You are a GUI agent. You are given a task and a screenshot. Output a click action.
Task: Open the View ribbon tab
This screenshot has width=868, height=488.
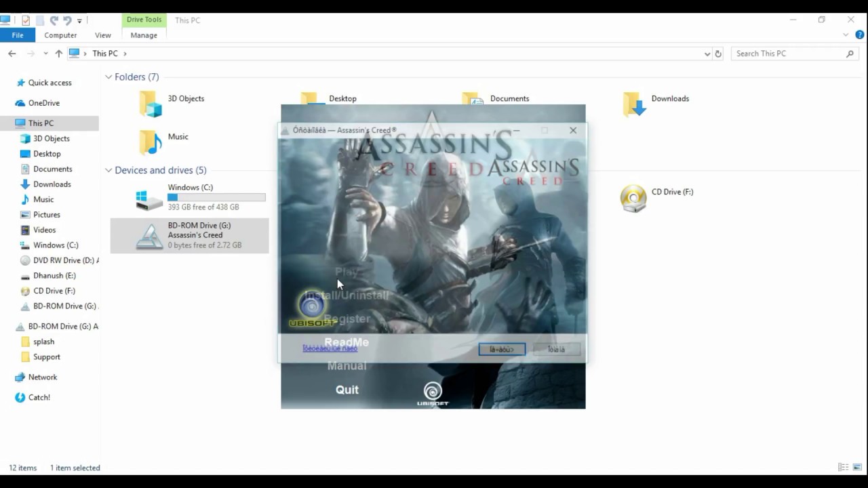click(x=103, y=35)
